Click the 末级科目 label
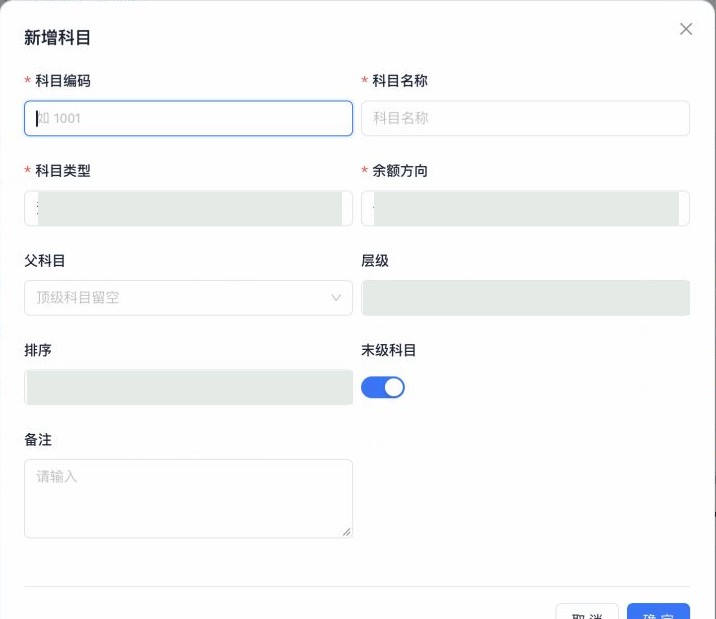Screen dimensions: 716x619 (389, 350)
